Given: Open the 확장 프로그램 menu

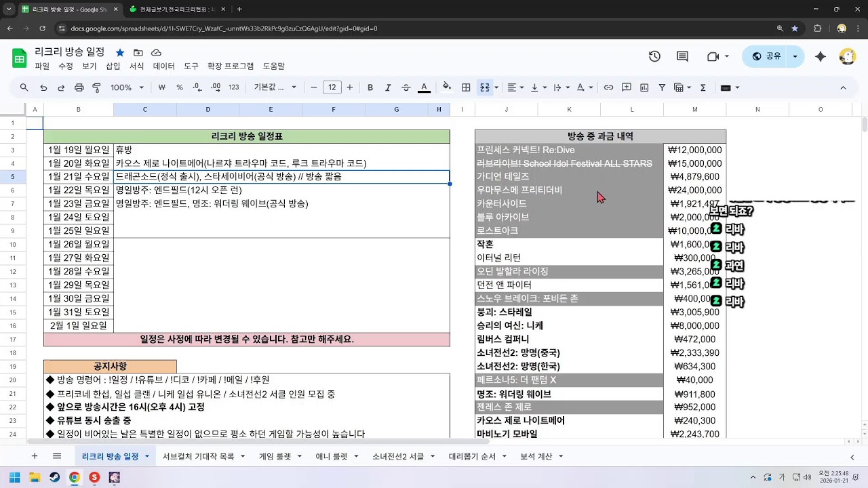Looking at the screenshot, I should click(x=231, y=66).
